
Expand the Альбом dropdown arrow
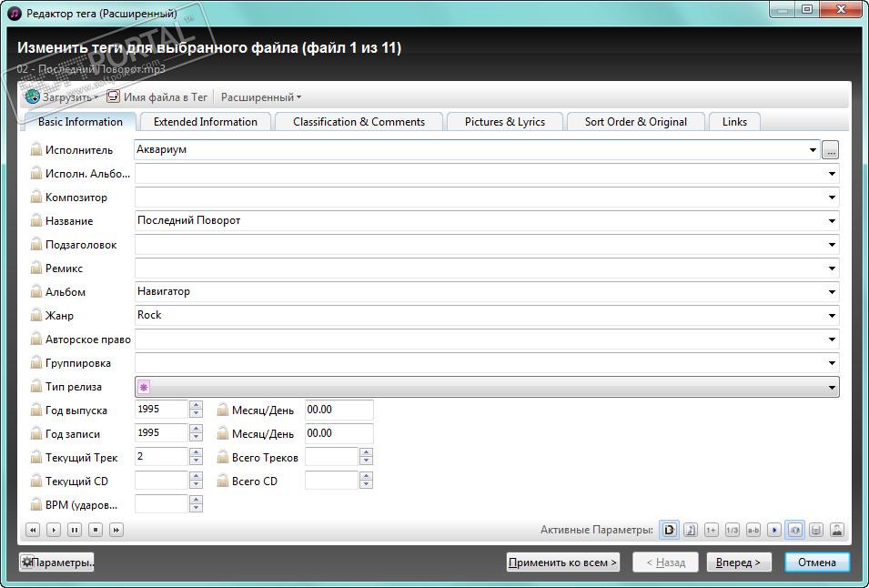[832, 291]
